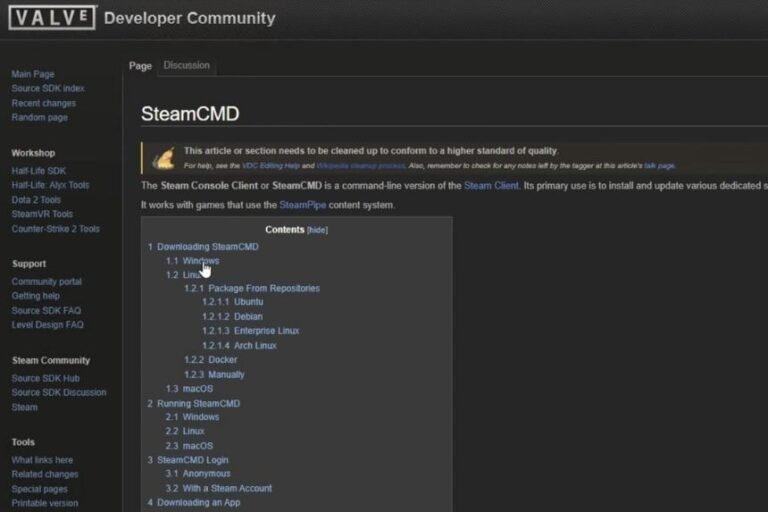Image resolution: width=768 pixels, height=512 pixels.
Task: Open Source SDK Discussion link
Action: point(58,392)
